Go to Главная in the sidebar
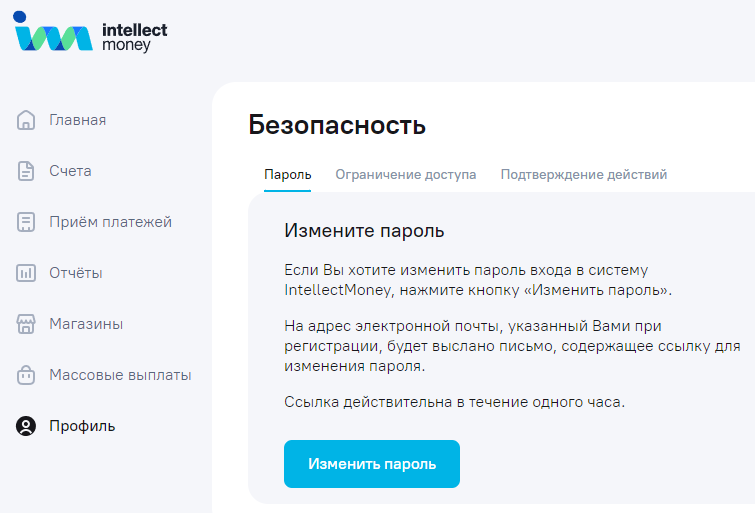The width and height of the screenshot is (755, 513). click(78, 121)
